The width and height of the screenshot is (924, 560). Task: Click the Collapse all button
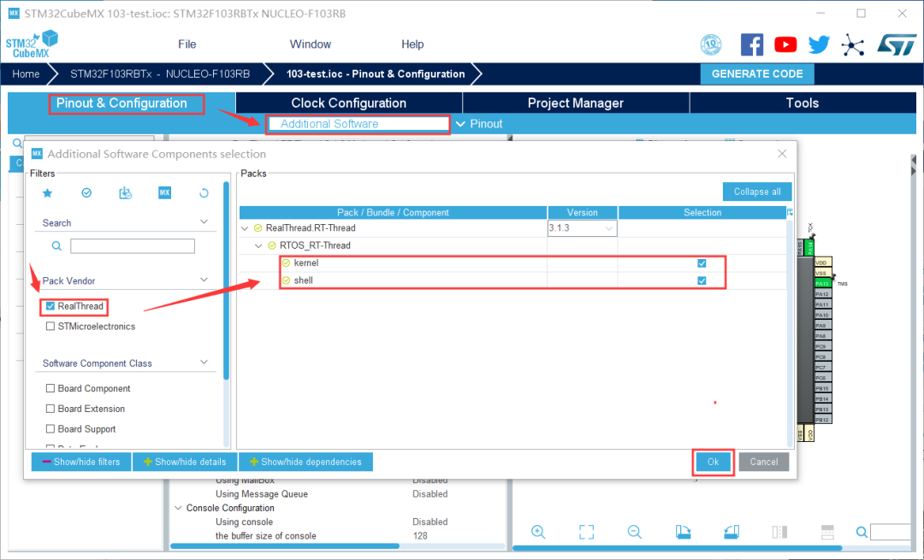click(x=757, y=192)
